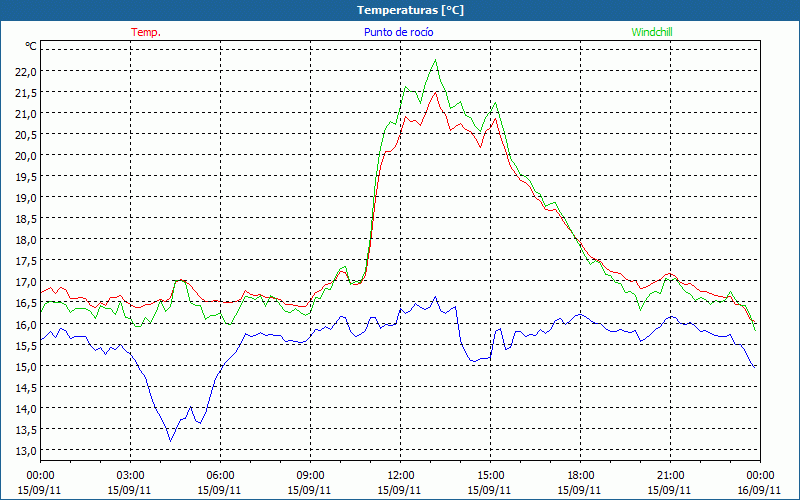Click the 16,0 y-axis value
The image size is (800, 500).
(26, 324)
